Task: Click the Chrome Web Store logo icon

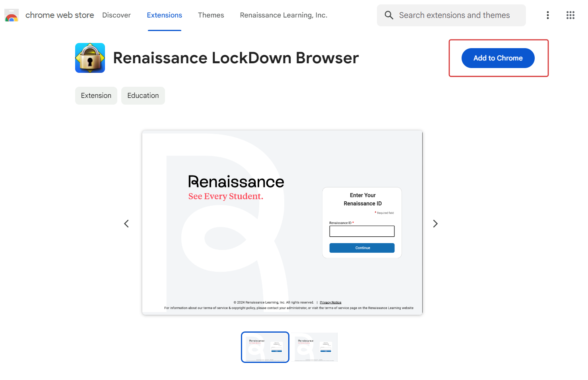Action: pos(12,16)
